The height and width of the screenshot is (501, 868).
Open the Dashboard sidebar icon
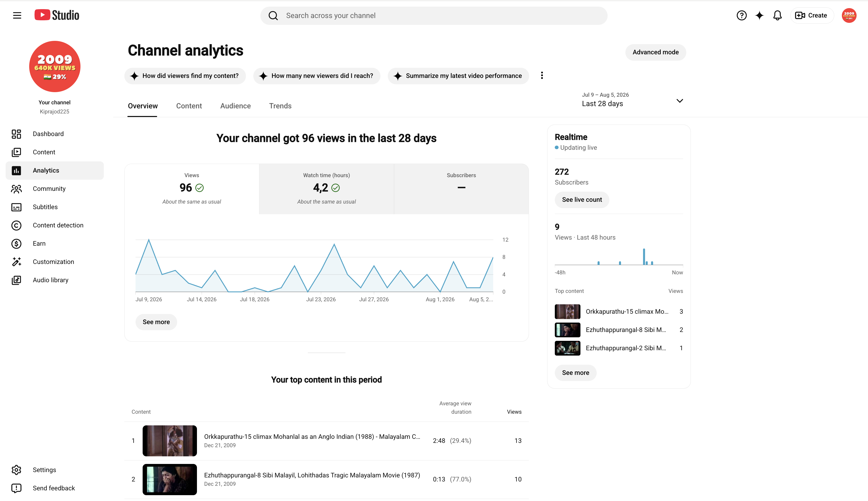pos(16,134)
